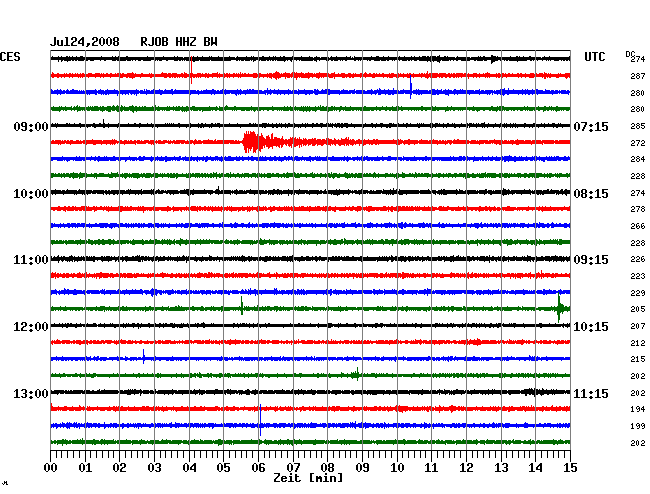Click the Zeit [min] axis title
The width and height of the screenshot is (650, 494).
coord(308,478)
